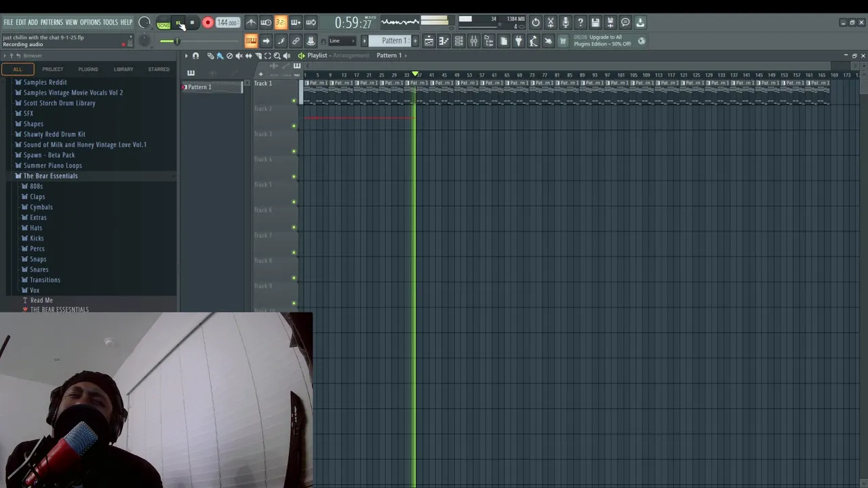Select Pattern 1 in the picker
868x488 pixels.
tap(212, 87)
